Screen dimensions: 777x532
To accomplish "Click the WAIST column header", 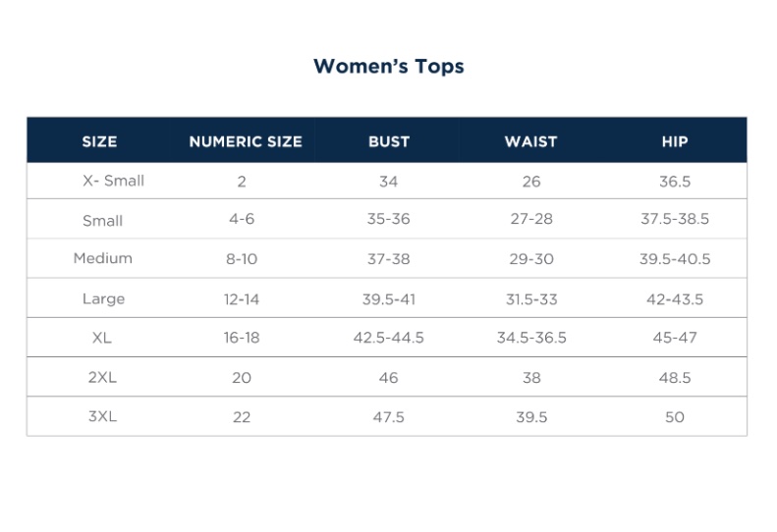I will click(530, 141).
